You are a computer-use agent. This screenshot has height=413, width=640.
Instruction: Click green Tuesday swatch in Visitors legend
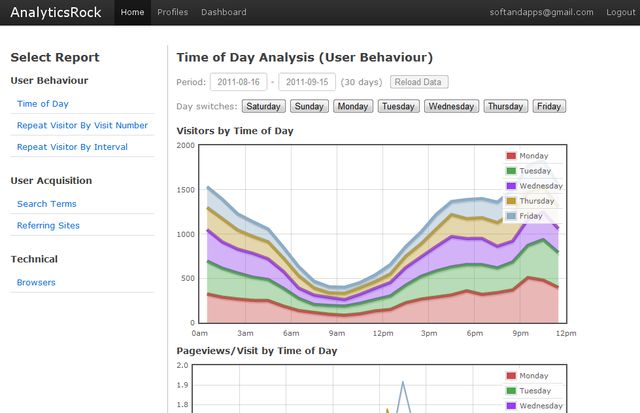(511, 171)
